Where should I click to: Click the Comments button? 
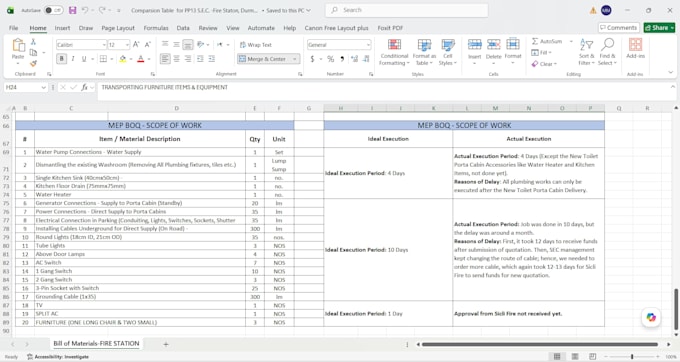pyautogui.click(x=618, y=28)
